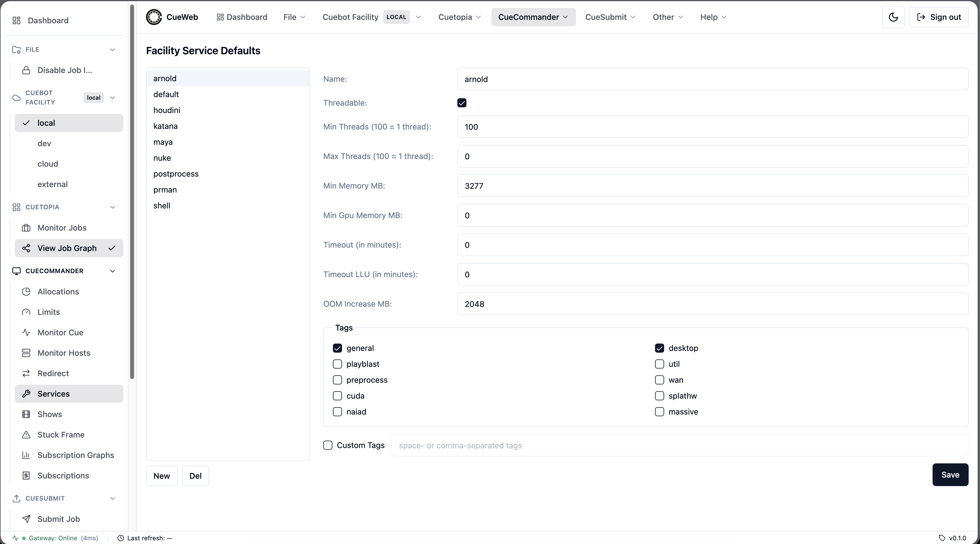The width and height of the screenshot is (980, 544).
Task: Click the Min Memory MB input field
Action: [712, 186]
